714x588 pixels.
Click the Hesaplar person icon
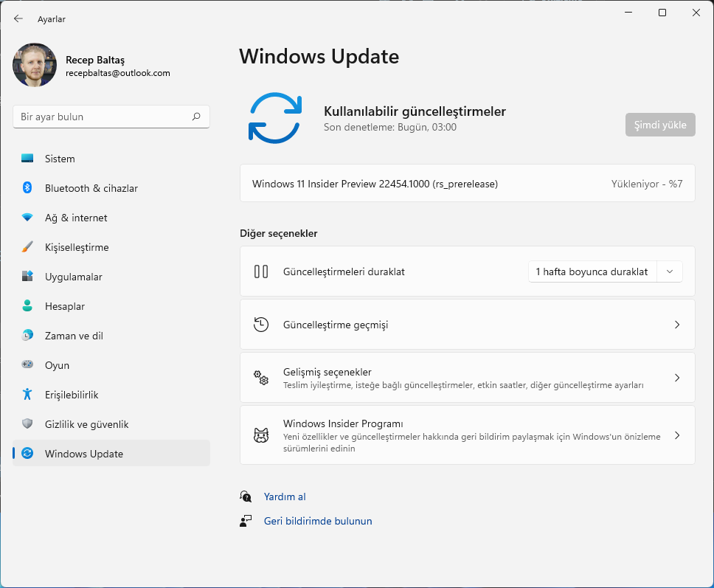point(27,305)
